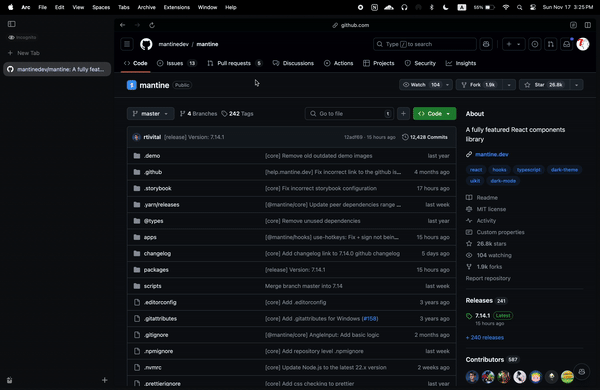The width and height of the screenshot is (600, 390).
Task: Switch to the Issues tab
Action: 177,63
